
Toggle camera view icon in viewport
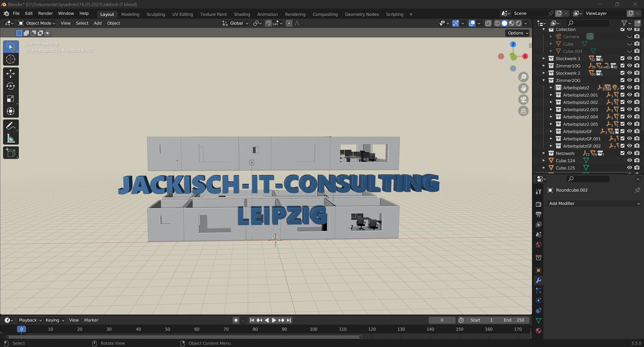pyautogui.click(x=523, y=100)
